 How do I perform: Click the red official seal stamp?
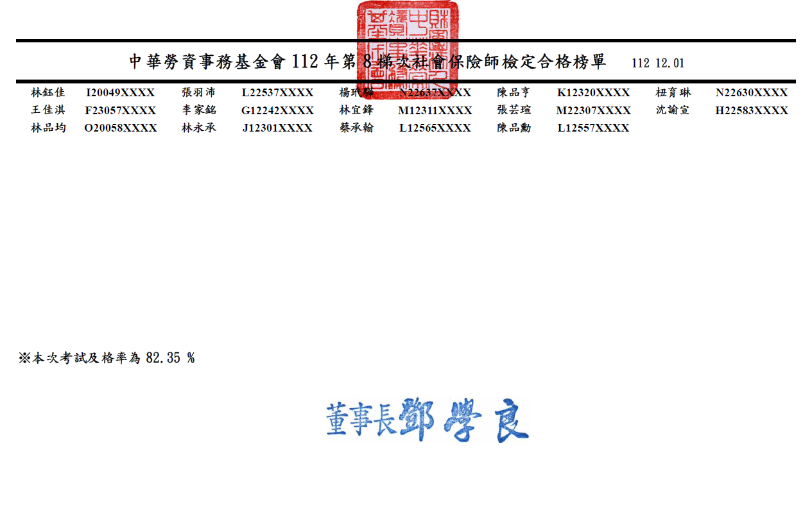[408, 50]
